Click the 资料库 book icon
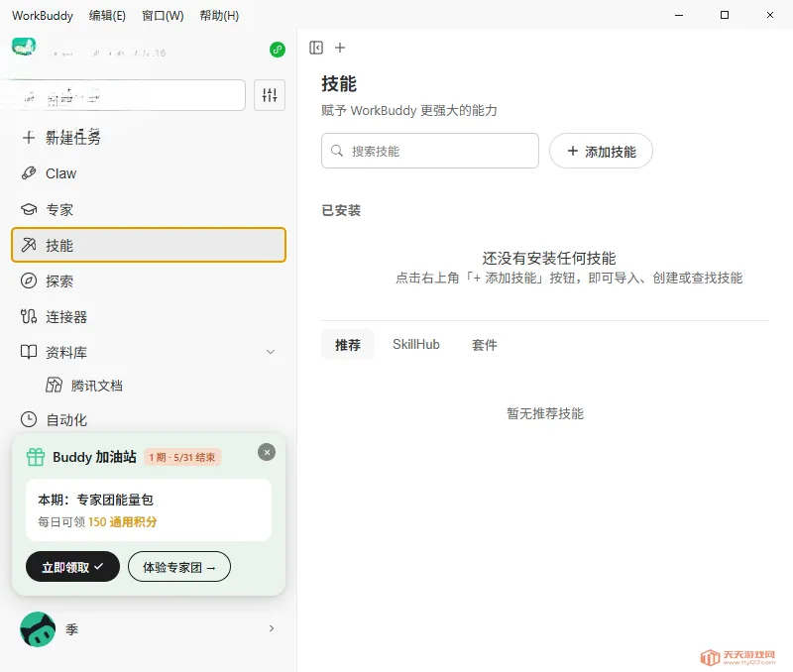The width and height of the screenshot is (793, 672). pos(29,352)
